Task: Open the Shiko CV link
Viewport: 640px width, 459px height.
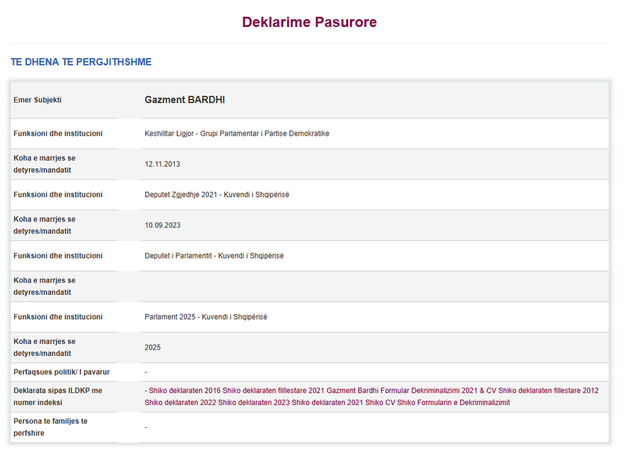Action: [380, 403]
